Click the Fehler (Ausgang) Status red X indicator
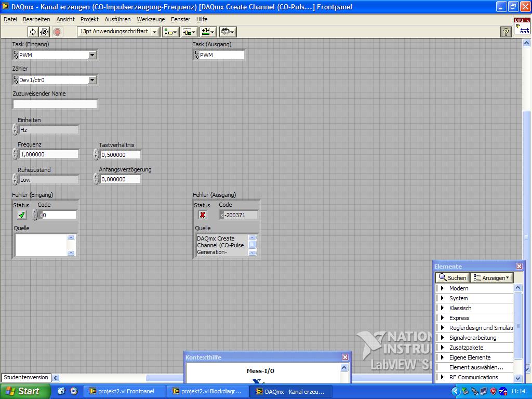 point(203,215)
